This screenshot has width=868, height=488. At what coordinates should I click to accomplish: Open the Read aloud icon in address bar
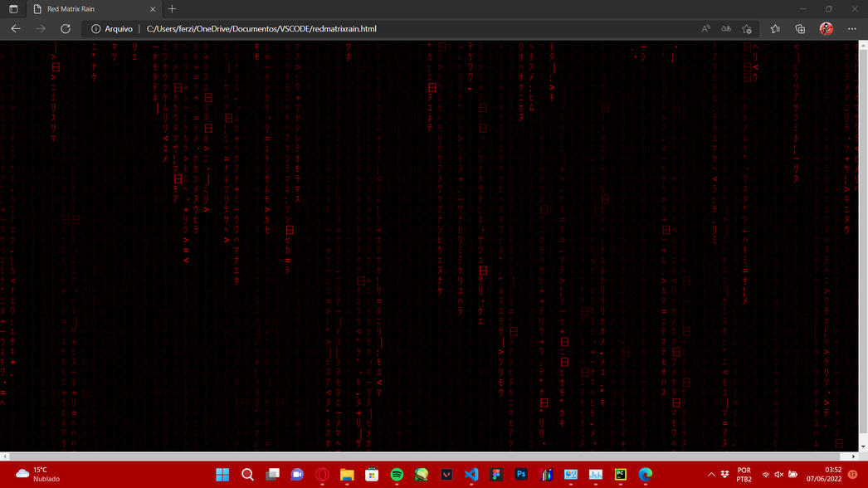[x=705, y=29]
